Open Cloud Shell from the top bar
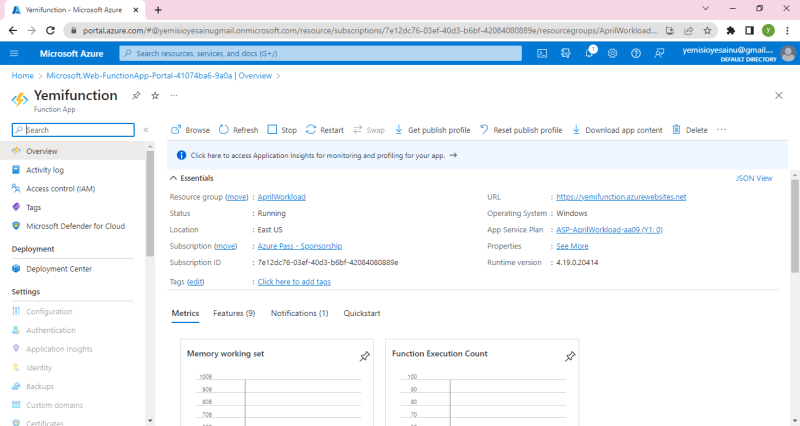 [x=542, y=53]
